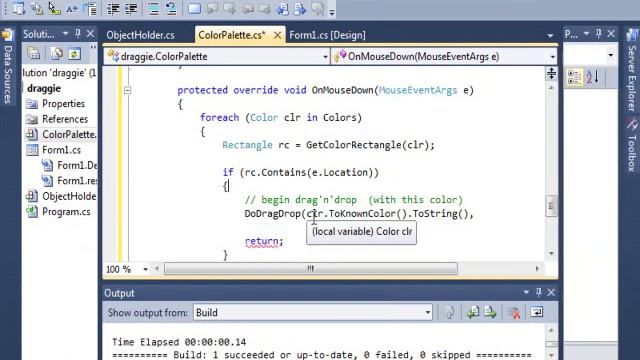Toggle auto hide pin on Output panel
Viewport: 640px width, 360px height.
pos(538,292)
